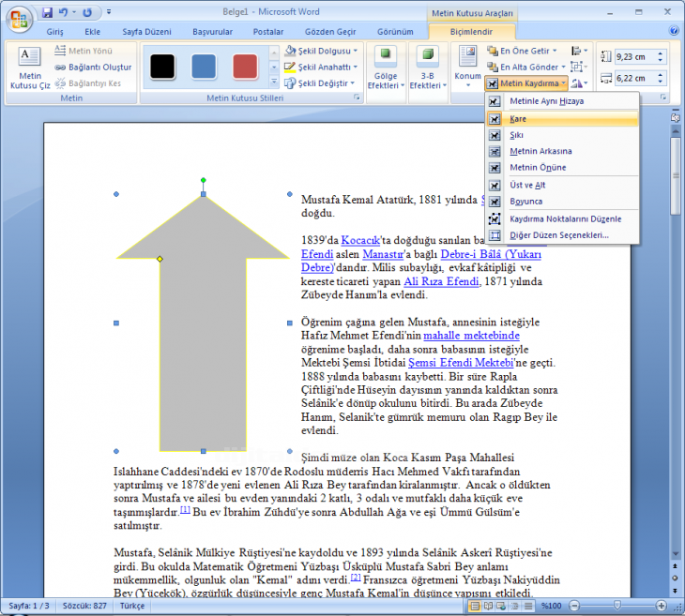Open 3-B Efektleri menu
This screenshot has width=685, height=616.
click(x=428, y=68)
